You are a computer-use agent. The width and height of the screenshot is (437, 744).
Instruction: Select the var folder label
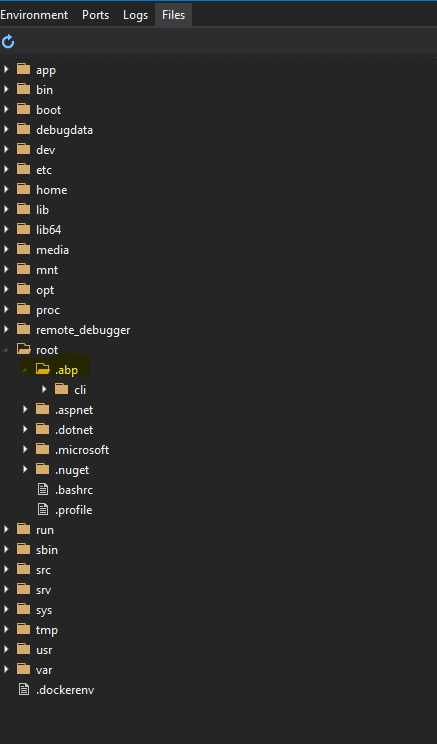(x=44, y=670)
